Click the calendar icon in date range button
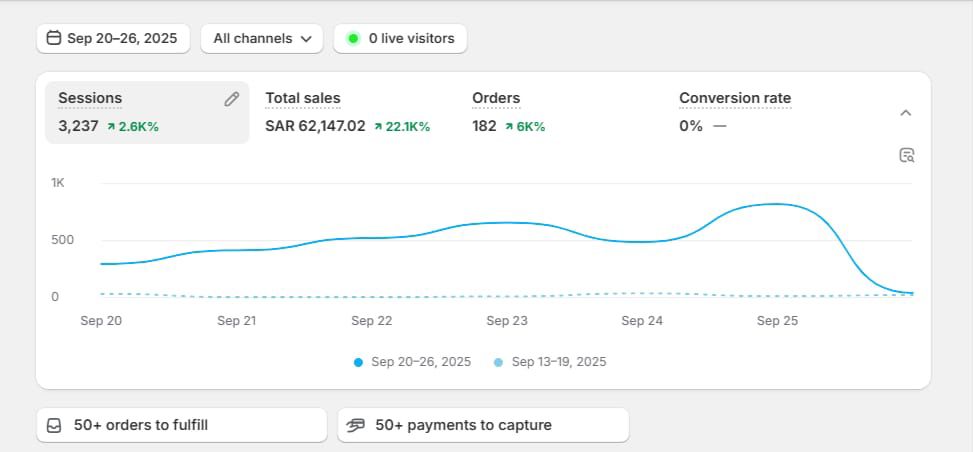The width and height of the screenshot is (973, 452). [x=54, y=39]
